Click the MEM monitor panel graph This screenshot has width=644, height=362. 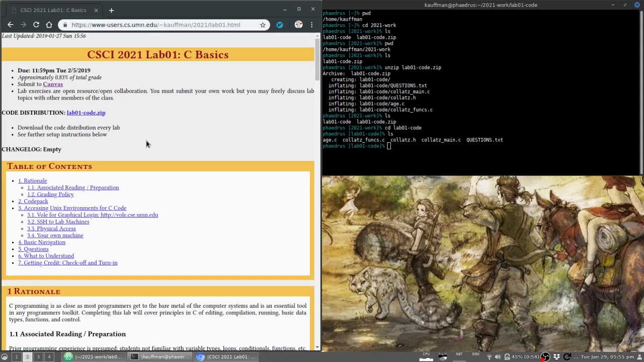(x=443, y=356)
